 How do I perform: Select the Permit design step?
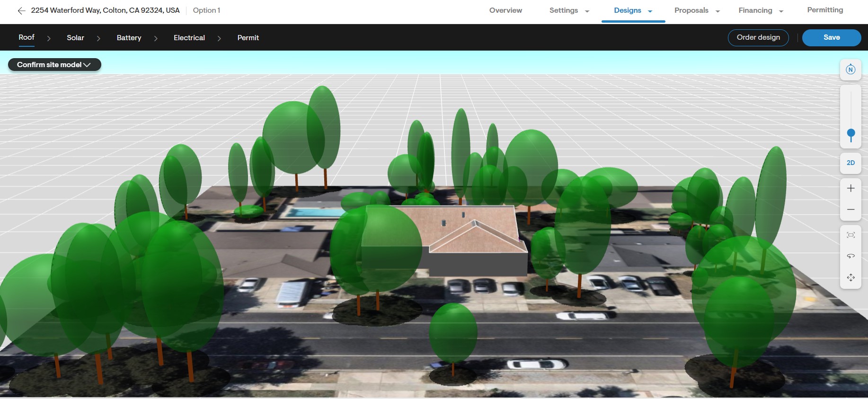[x=248, y=38]
